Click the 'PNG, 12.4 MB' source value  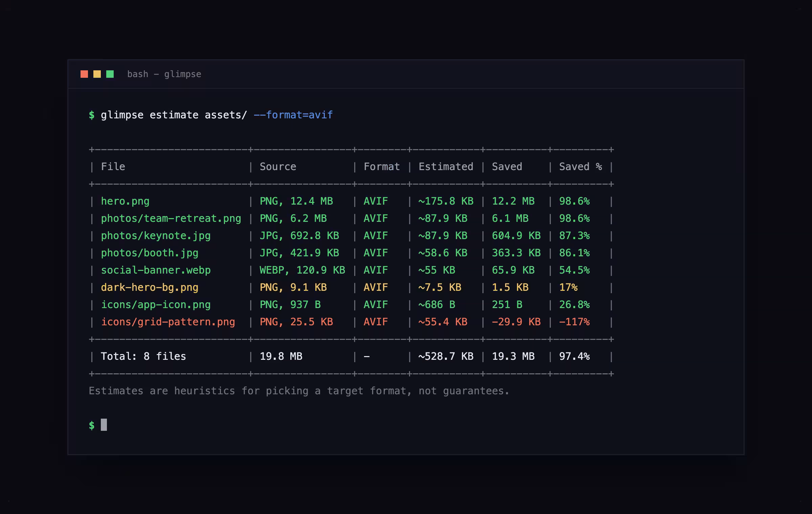[x=296, y=201]
